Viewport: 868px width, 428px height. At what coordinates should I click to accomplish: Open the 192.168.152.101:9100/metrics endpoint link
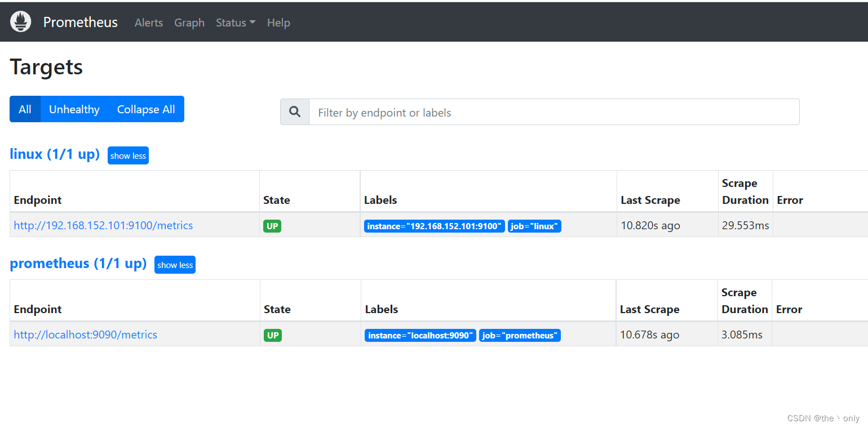point(103,225)
